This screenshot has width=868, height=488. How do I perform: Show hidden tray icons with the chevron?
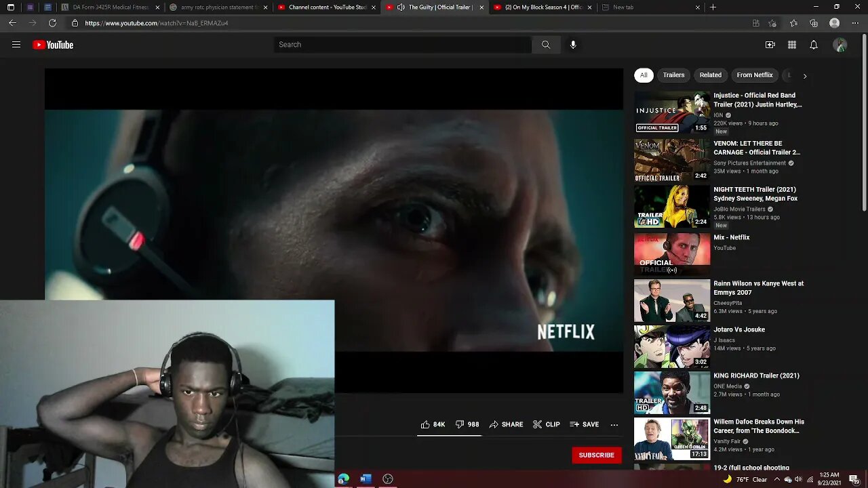[x=777, y=479]
